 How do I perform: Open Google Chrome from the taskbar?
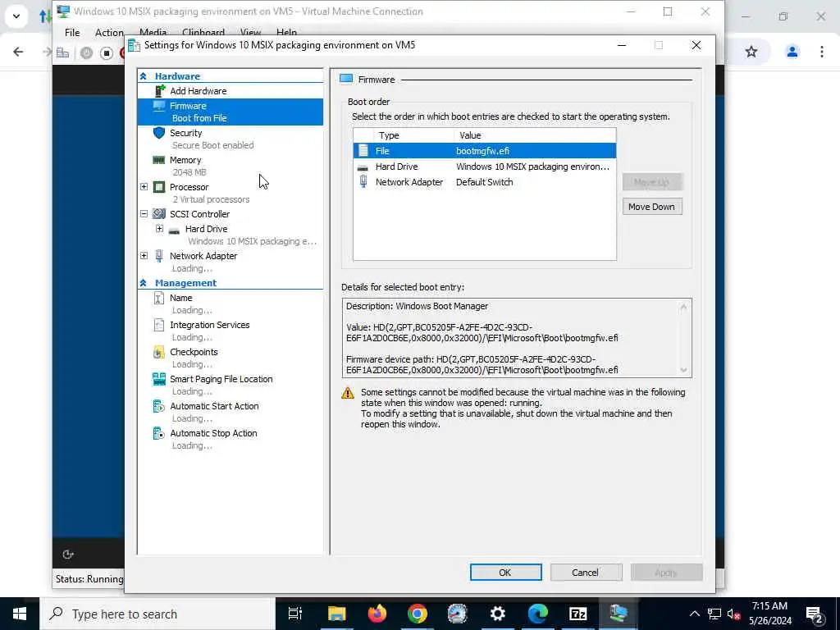click(418, 614)
